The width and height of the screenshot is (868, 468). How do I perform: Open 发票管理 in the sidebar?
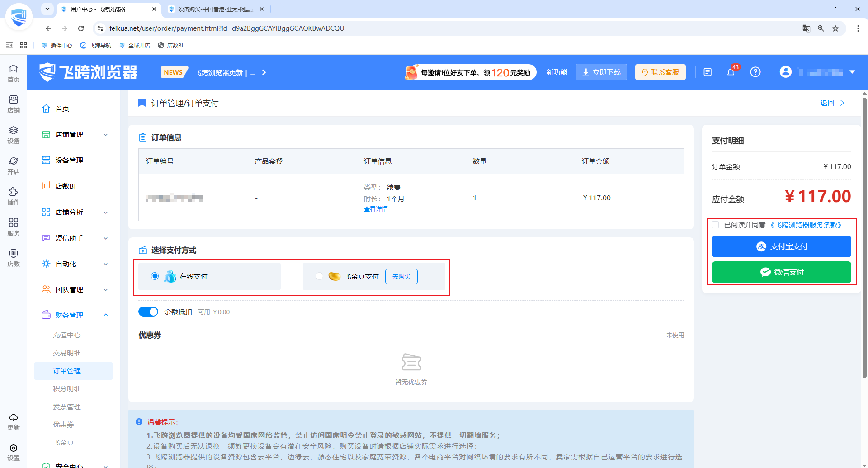67,407
